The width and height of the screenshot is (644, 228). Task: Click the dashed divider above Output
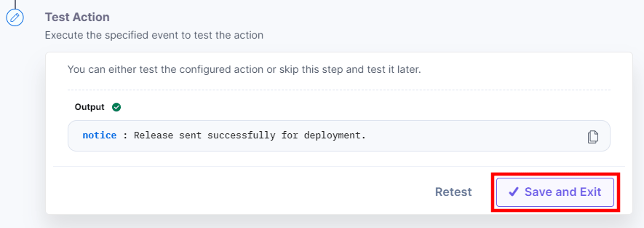[339, 90]
